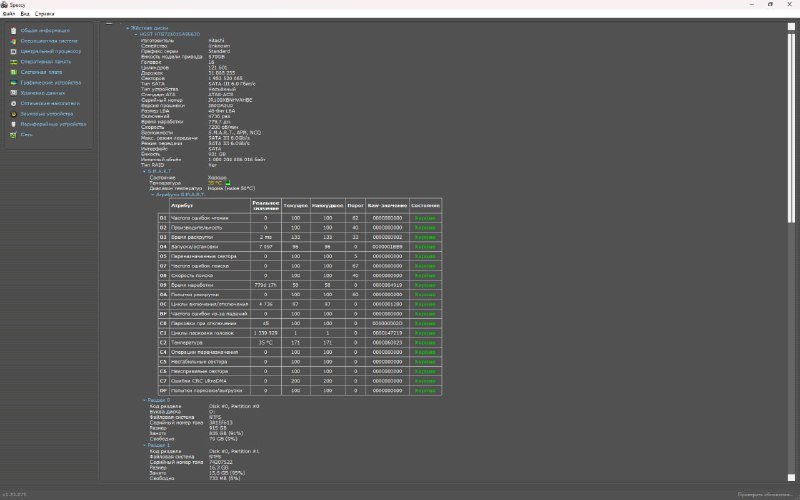Collapse the HGST drive tree node

click(136, 33)
